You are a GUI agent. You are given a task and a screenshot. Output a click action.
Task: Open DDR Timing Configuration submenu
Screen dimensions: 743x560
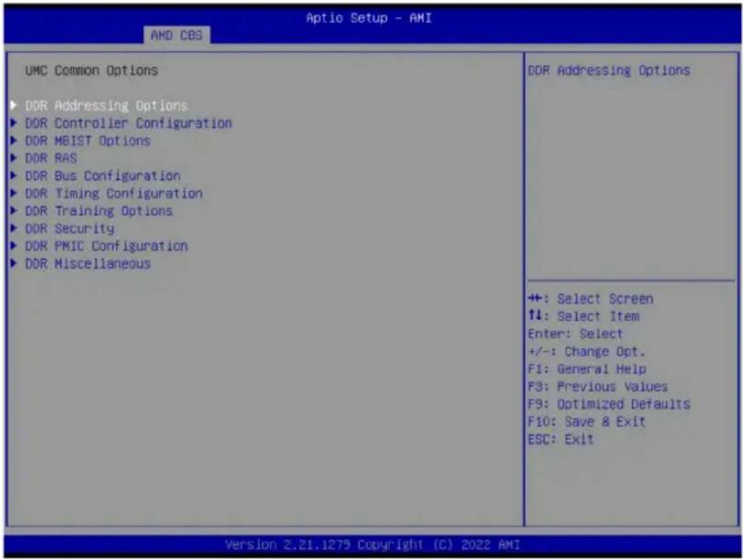coord(114,193)
